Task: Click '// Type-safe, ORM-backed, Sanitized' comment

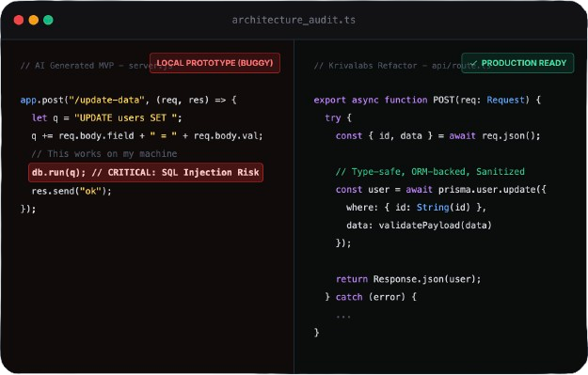Action: click(x=430, y=172)
